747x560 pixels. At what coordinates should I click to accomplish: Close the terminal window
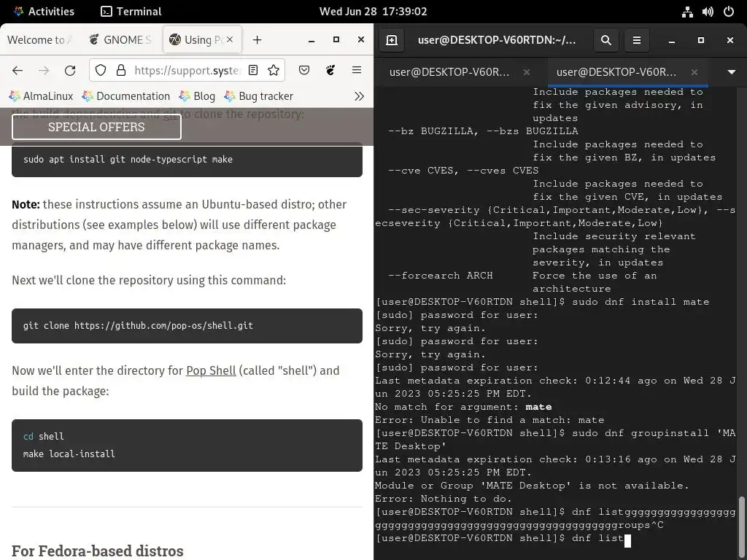point(729,41)
